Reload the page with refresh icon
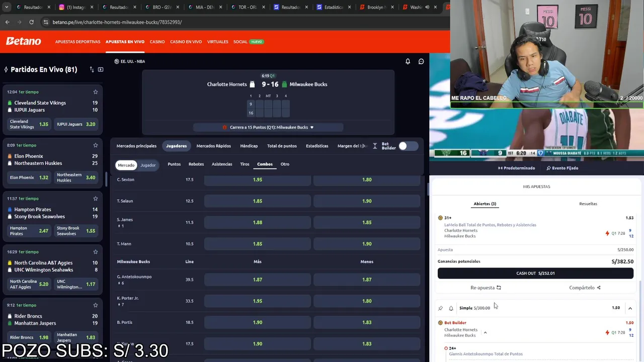 (x=31, y=22)
